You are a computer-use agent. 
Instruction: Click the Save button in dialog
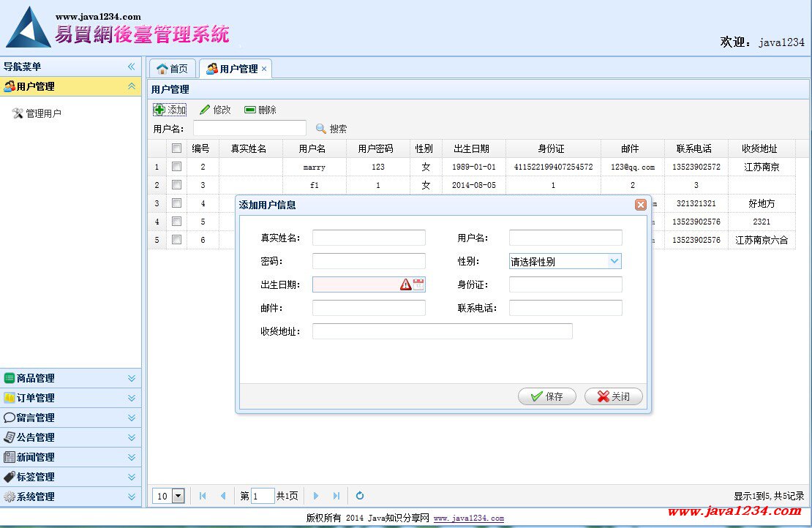coord(546,396)
